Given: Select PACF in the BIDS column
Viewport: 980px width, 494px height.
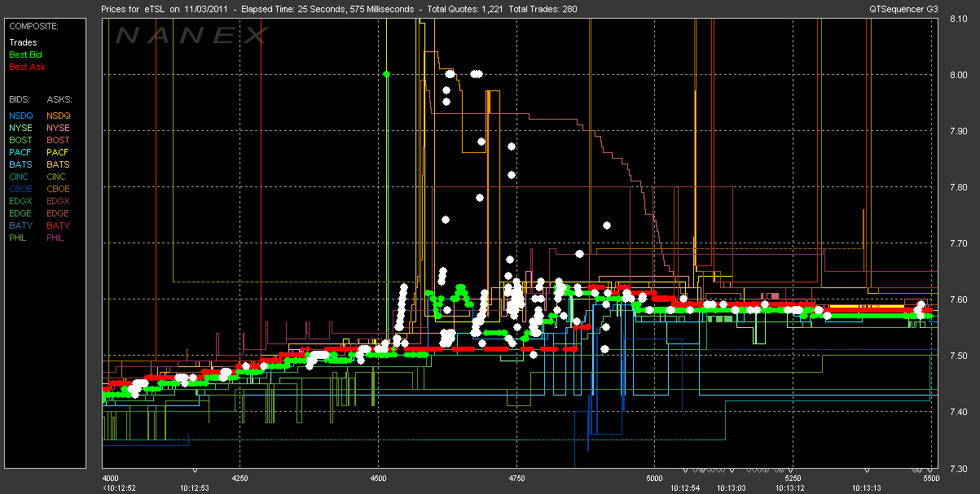Looking at the screenshot, I should pyautogui.click(x=20, y=152).
